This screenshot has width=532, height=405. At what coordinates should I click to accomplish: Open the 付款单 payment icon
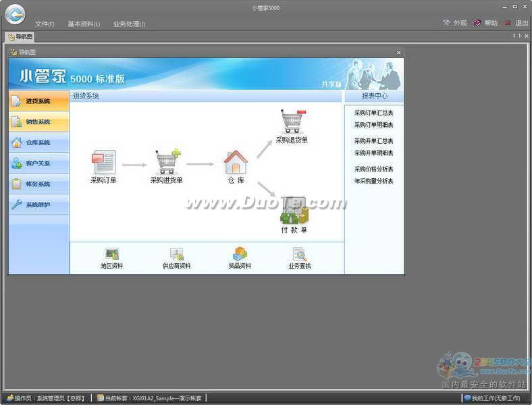point(294,211)
